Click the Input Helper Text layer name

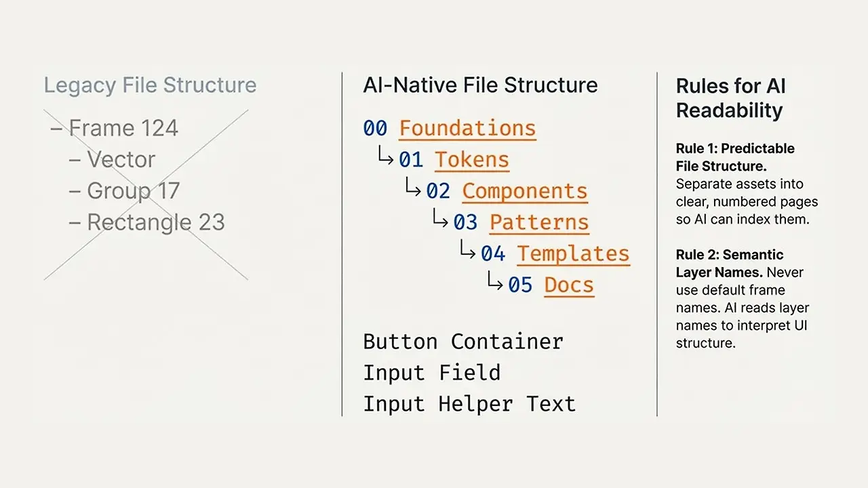coord(469,404)
